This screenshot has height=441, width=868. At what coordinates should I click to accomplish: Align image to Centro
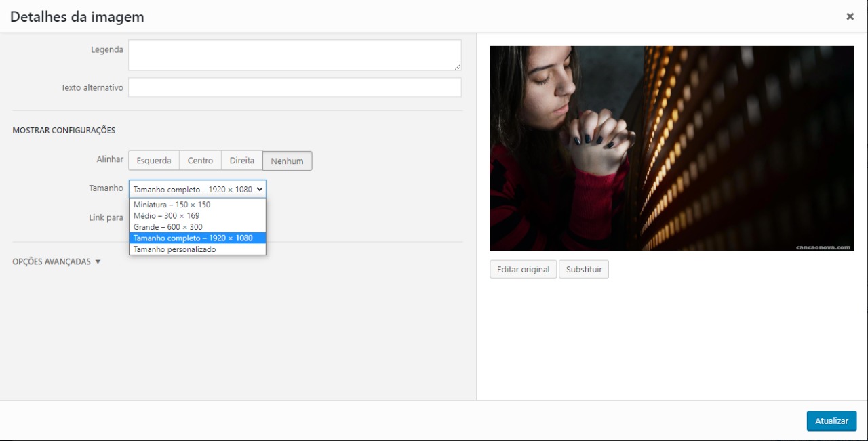pyautogui.click(x=200, y=161)
